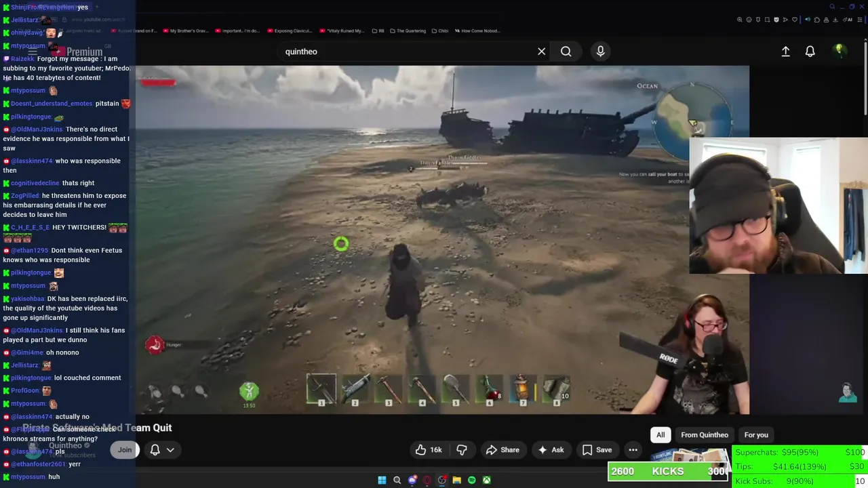Image resolution: width=868 pixels, height=488 pixels.
Task: Open bookmark How Come Nobod...
Action: point(477,30)
